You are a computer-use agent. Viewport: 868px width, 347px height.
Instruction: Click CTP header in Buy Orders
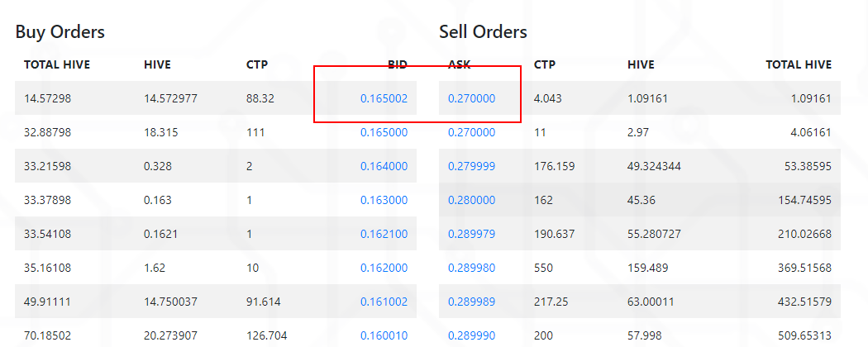[x=257, y=64]
